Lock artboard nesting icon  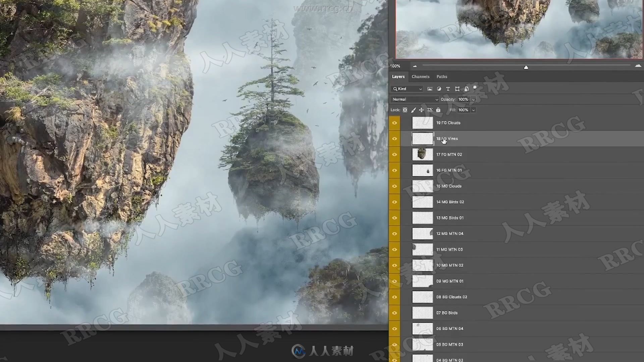(430, 110)
